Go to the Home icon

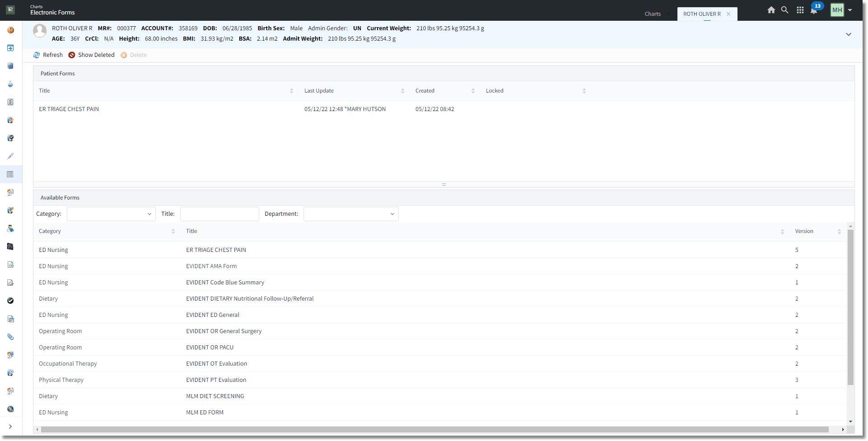click(x=771, y=10)
